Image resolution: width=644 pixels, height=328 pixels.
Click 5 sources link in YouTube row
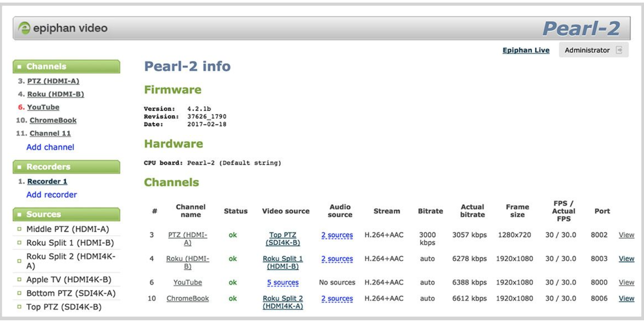point(283,282)
